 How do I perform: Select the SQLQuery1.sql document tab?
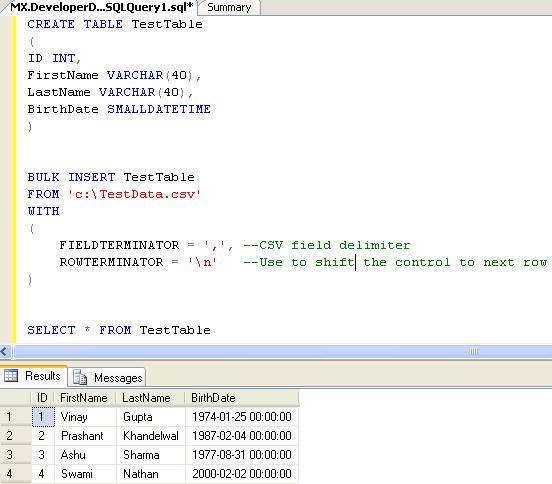100,7
